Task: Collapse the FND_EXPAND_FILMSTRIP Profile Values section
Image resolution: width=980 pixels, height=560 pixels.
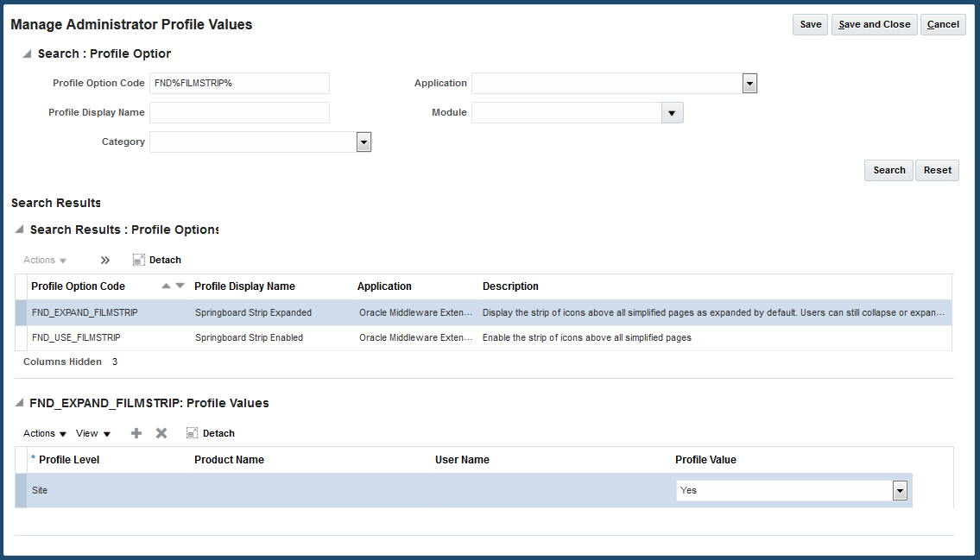Action: click(20, 403)
